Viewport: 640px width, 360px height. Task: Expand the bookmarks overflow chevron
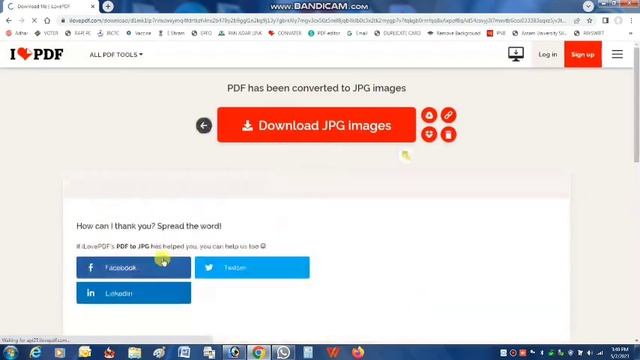coord(631,33)
